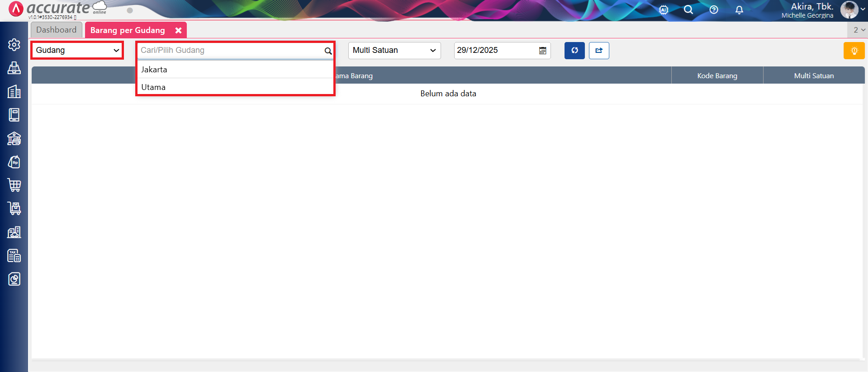The width and height of the screenshot is (868, 372).
Task: Open the calendar date picker
Action: click(542, 51)
